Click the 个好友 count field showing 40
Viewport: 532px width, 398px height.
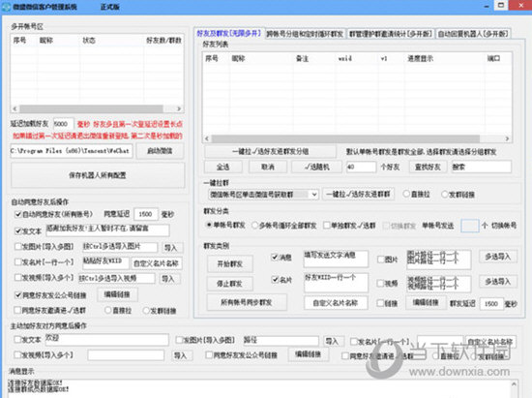coord(361,167)
